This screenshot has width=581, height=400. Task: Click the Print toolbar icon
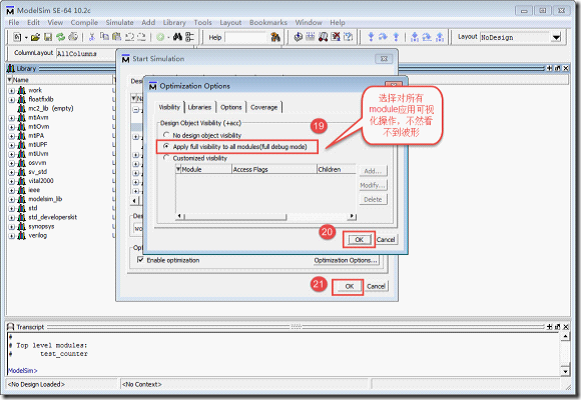click(x=73, y=37)
